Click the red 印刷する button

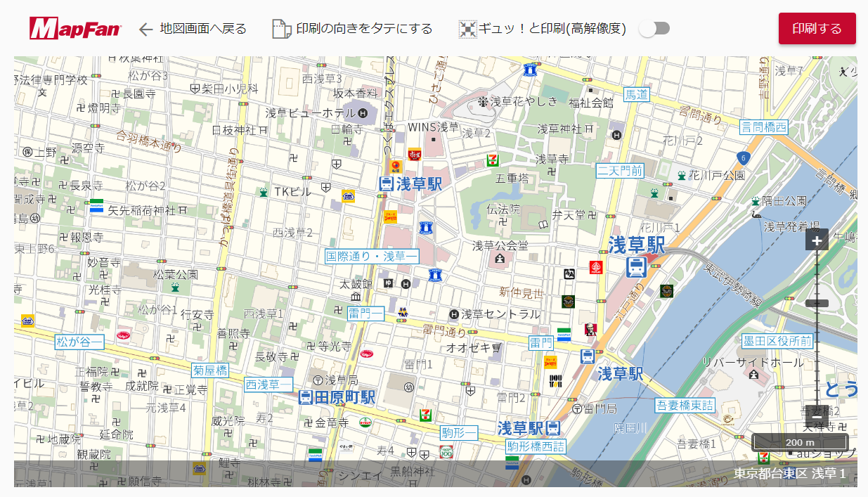point(817,29)
